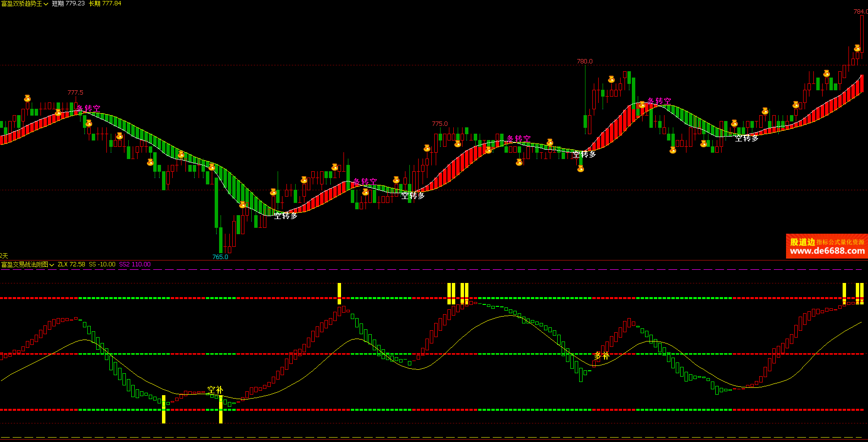
Task: Click the ZLX 72.58 indicator value
Action: [x=71, y=264]
